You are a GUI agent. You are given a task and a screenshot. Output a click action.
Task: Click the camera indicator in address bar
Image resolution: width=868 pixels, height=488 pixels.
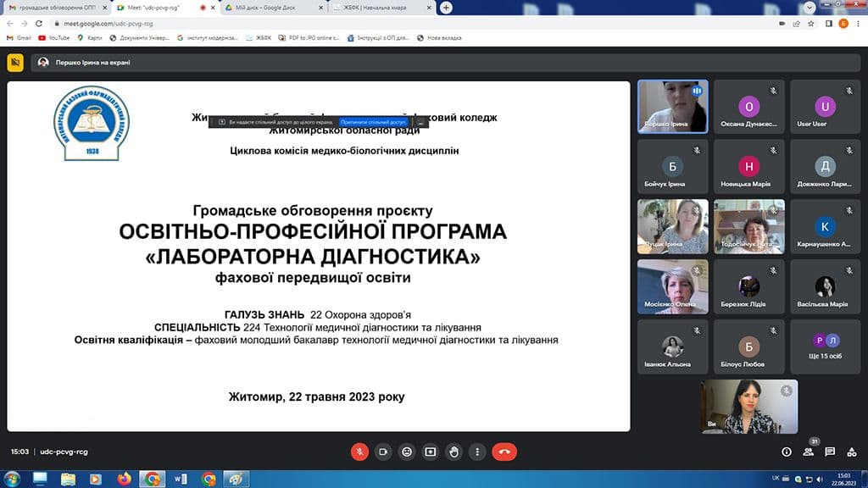coord(782,24)
